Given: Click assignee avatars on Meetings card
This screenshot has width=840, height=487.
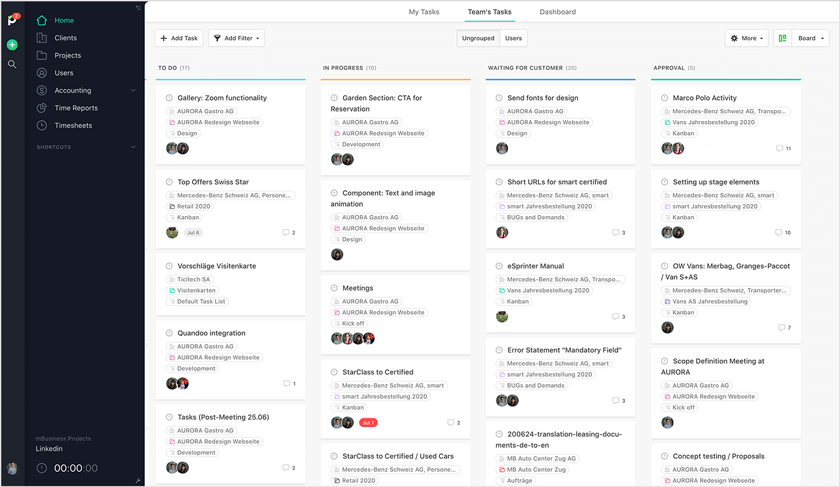Looking at the screenshot, I should click(353, 339).
